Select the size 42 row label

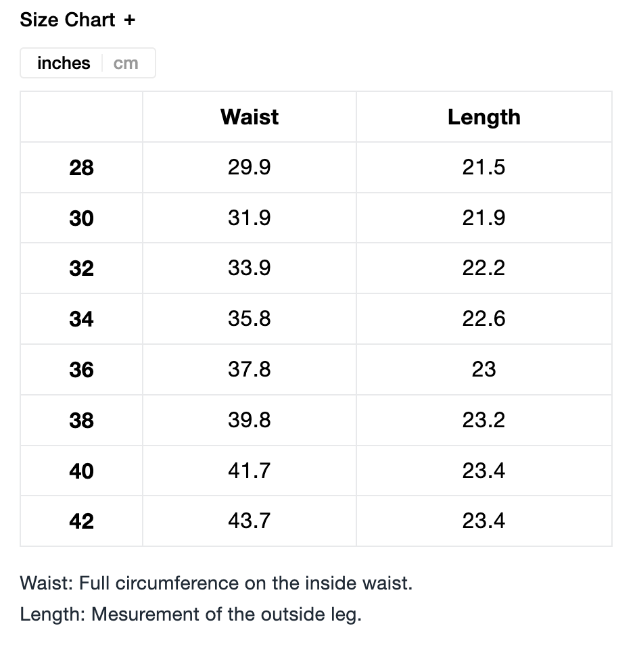[x=81, y=521]
